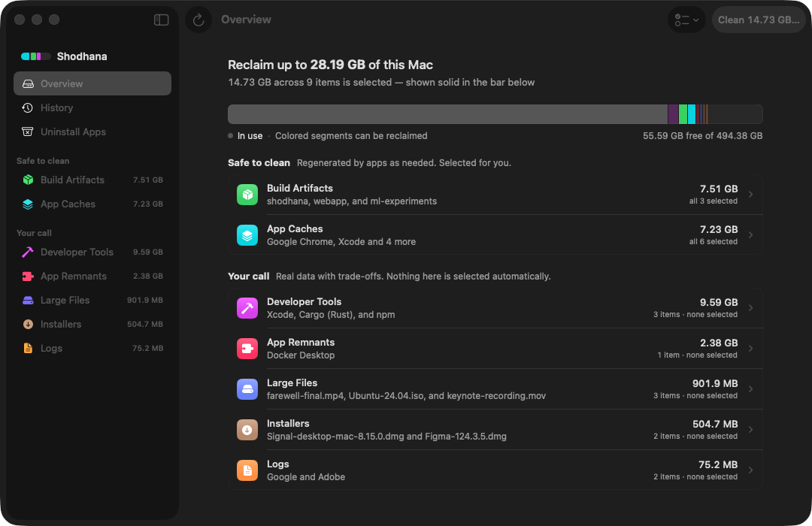Click the Overview title in toolbar
Screen dimensions: 812x526
[x=246, y=20]
